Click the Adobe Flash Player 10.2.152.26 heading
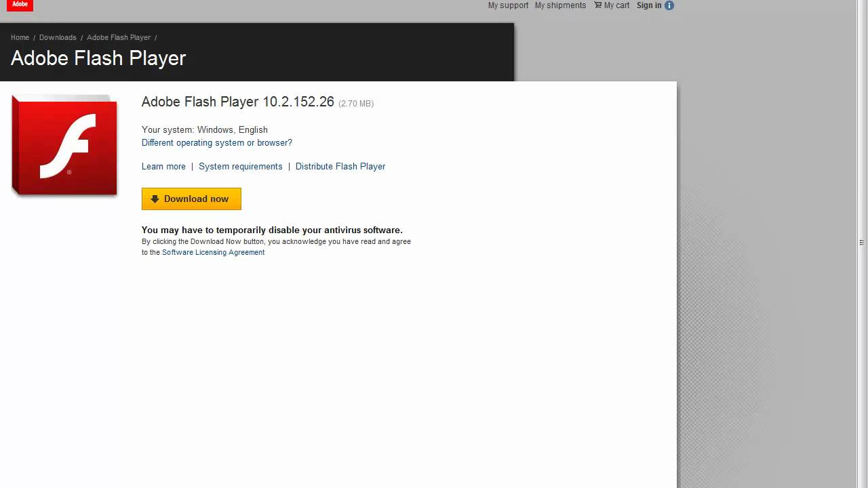The image size is (868, 488). (238, 102)
